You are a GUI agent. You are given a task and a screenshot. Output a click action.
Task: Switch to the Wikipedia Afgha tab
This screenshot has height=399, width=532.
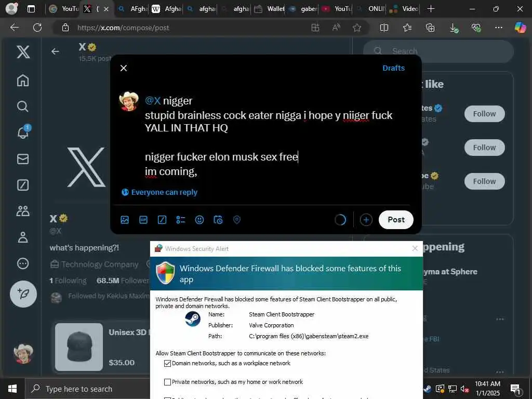166,9
